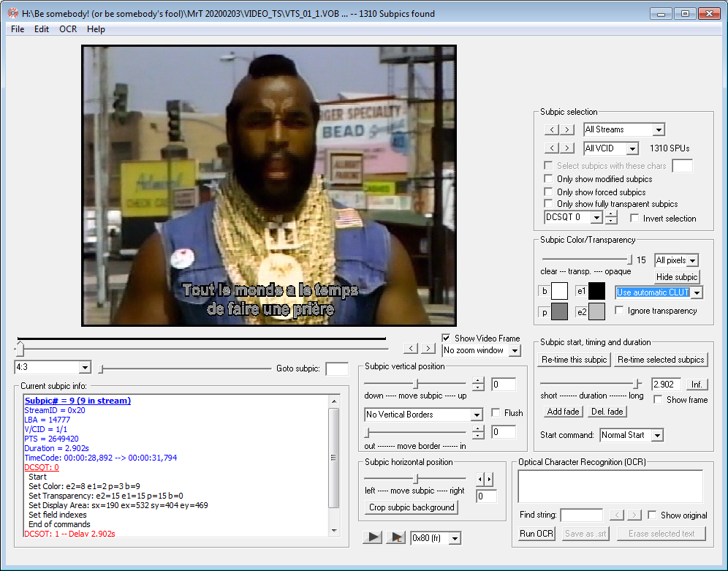Nudge subpic right with horizontal arrow
Image resolution: width=728 pixels, height=571 pixels.
pos(488,479)
